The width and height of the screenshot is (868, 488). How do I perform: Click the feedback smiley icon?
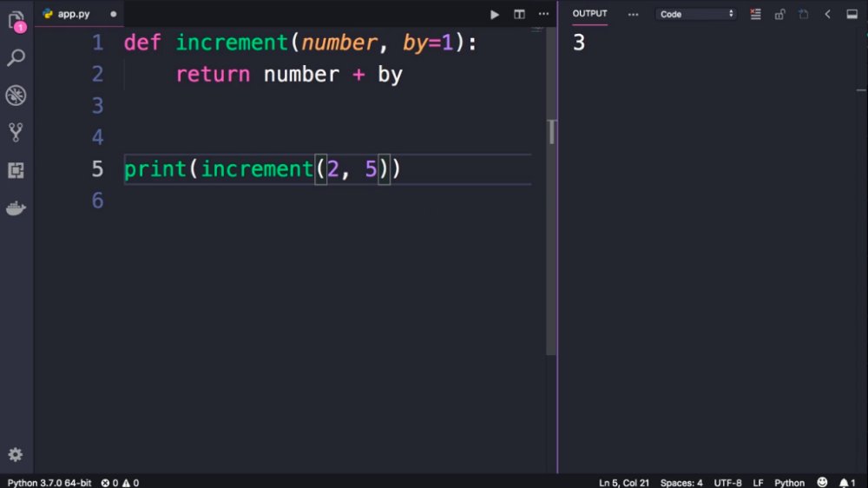[x=822, y=483]
